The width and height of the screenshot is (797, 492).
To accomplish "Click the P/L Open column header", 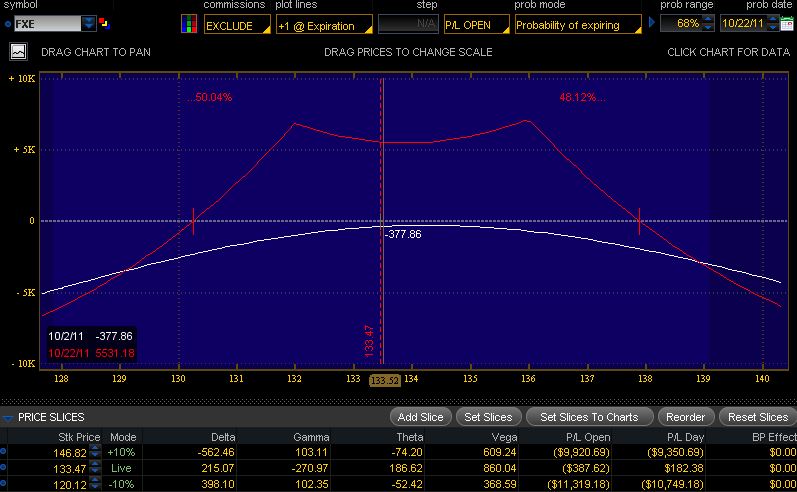I will 588,437.
